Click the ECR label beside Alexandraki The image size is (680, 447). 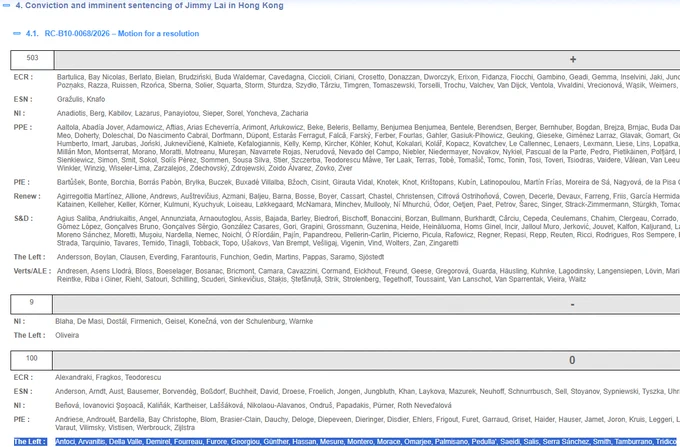point(23,378)
